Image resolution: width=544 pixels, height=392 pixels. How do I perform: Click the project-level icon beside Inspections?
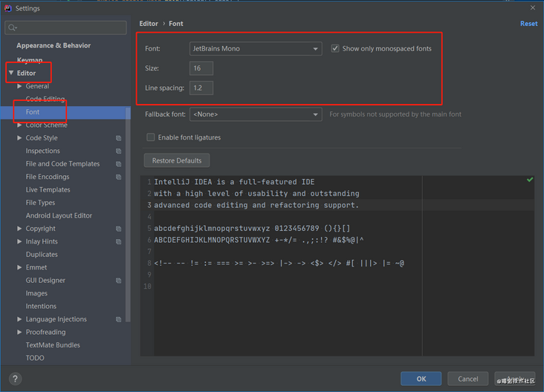119,151
